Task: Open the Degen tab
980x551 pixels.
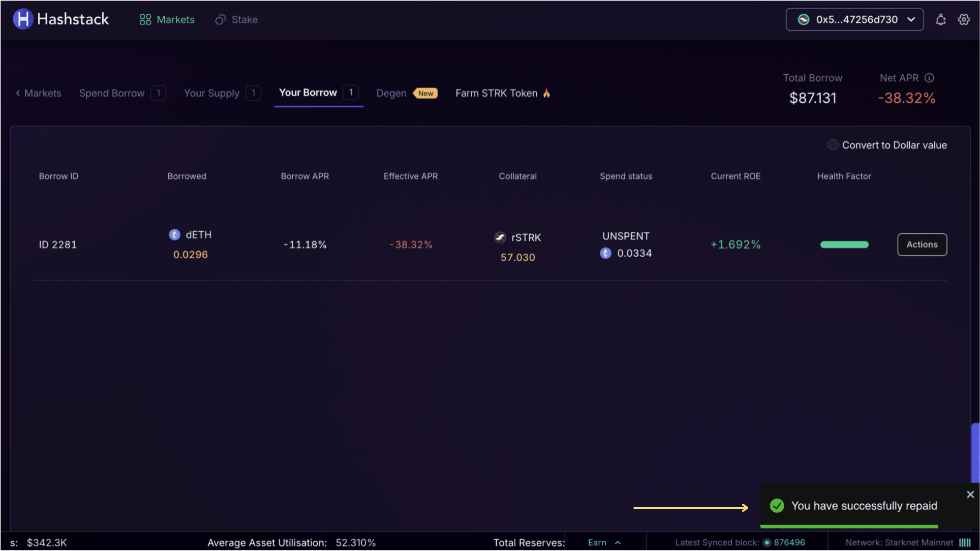Action: pyautogui.click(x=391, y=93)
